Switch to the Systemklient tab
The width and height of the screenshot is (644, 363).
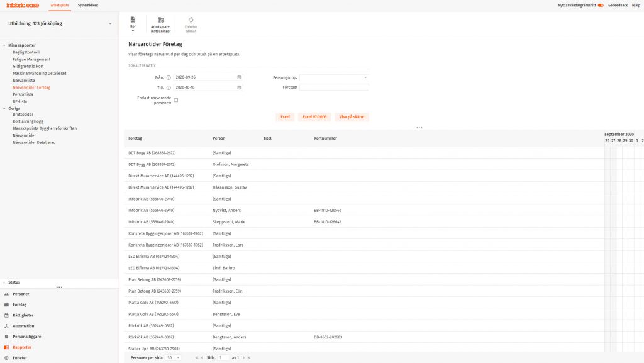[88, 5]
